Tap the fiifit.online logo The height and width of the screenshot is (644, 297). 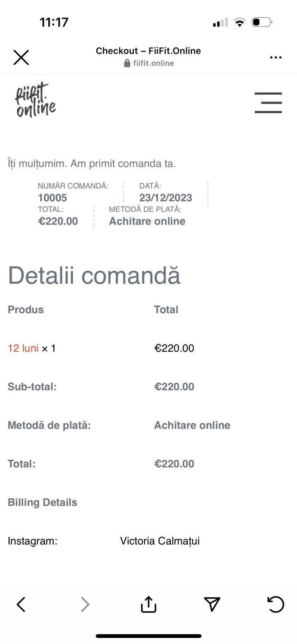35,100
